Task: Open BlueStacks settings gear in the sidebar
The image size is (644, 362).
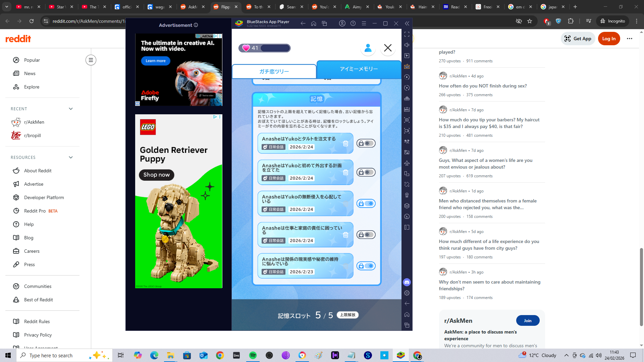Action: coord(407,293)
